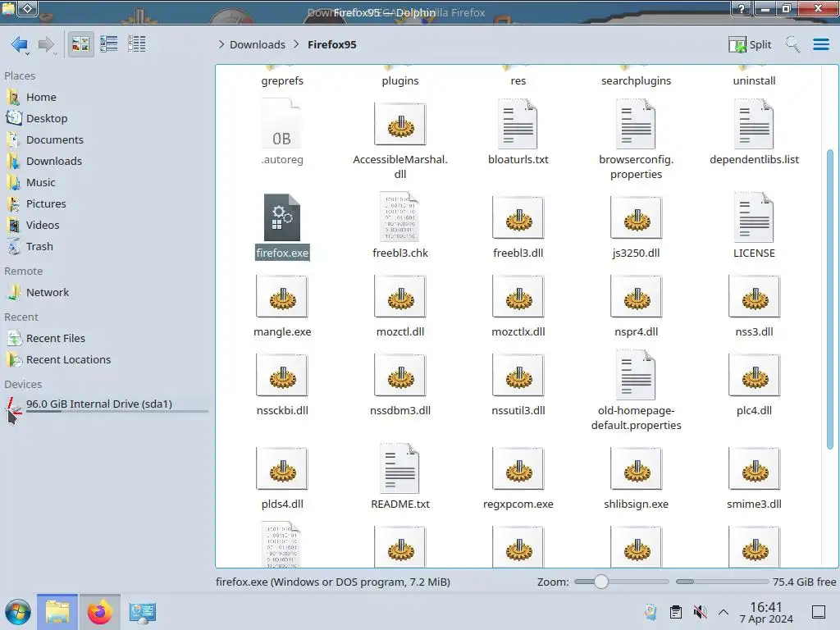Screen dimensions: 840x630
Task: Open the hamburger menu
Action: (x=820, y=44)
